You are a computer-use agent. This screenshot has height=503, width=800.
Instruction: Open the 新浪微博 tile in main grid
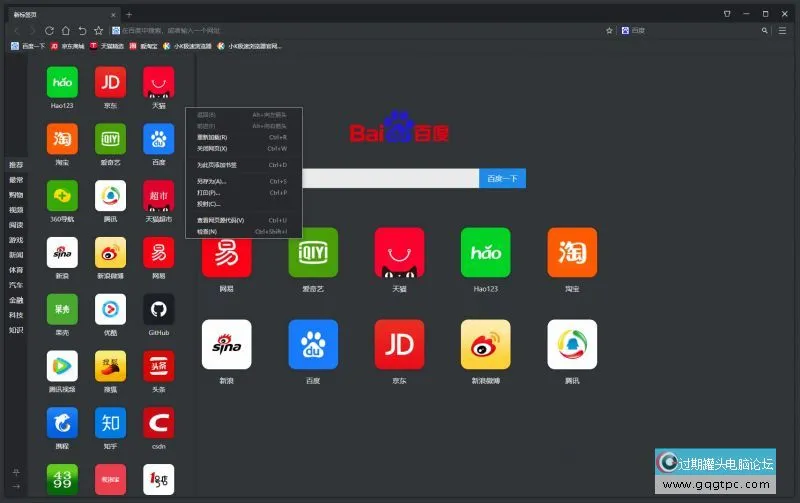coord(485,345)
